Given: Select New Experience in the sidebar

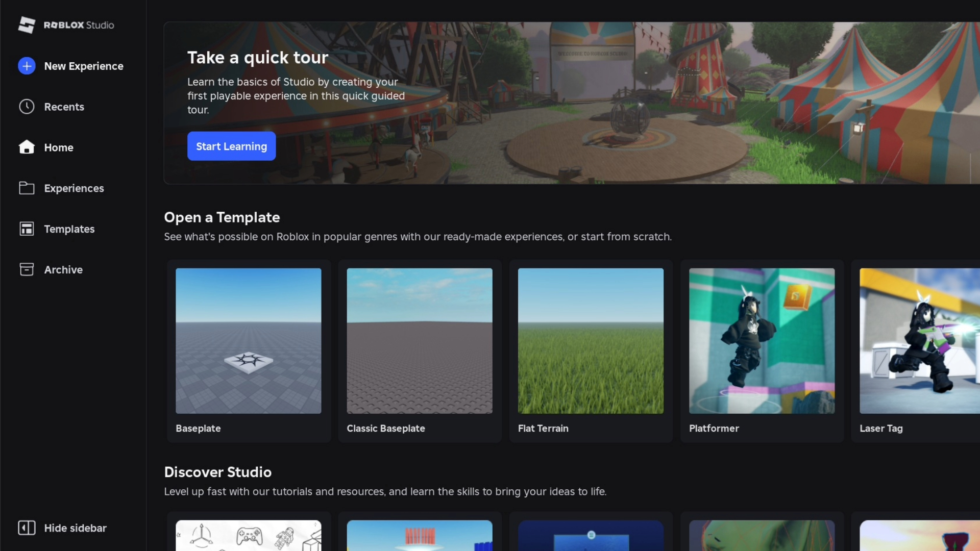Looking at the screenshot, I should (x=83, y=66).
